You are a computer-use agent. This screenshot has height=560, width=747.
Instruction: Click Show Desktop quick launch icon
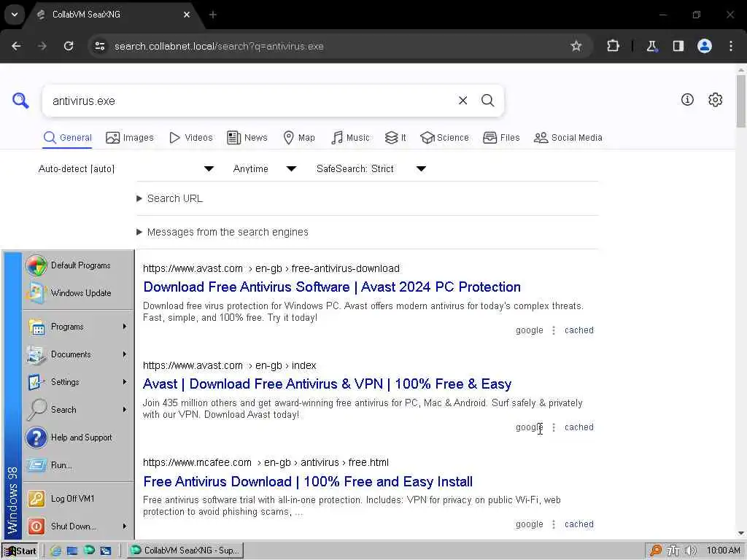(72, 551)
